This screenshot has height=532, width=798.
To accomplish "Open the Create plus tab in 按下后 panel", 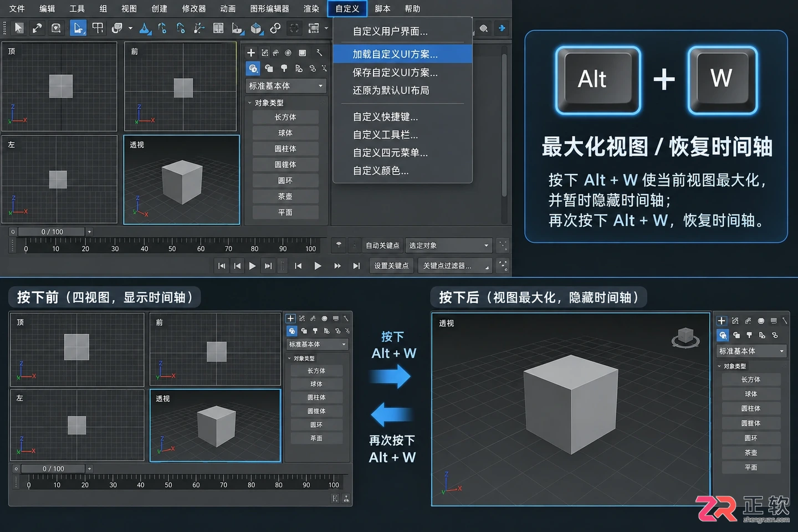I will point(722,320).
